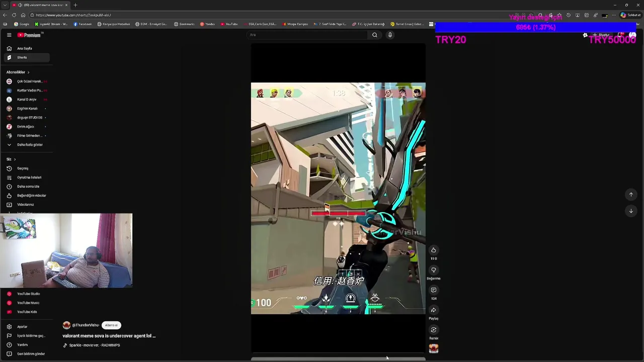
Task: Select Shorts in the sidebar
Action: pyautogui.click(x=27, y=57)
